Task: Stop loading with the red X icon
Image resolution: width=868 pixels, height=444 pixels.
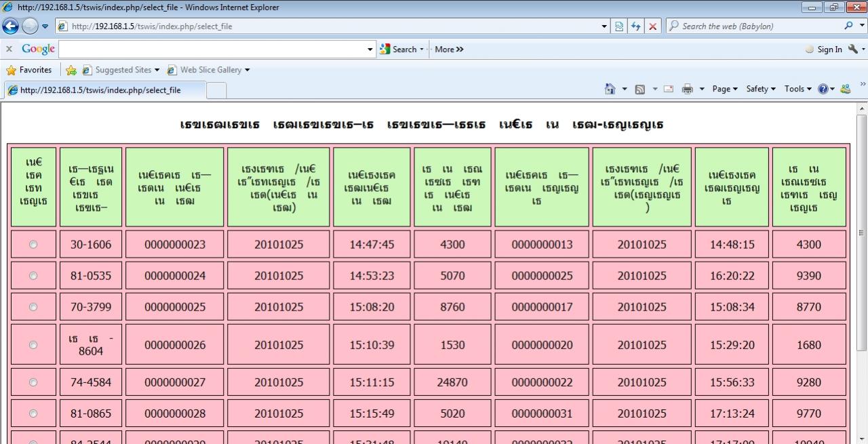Action: 652,26
